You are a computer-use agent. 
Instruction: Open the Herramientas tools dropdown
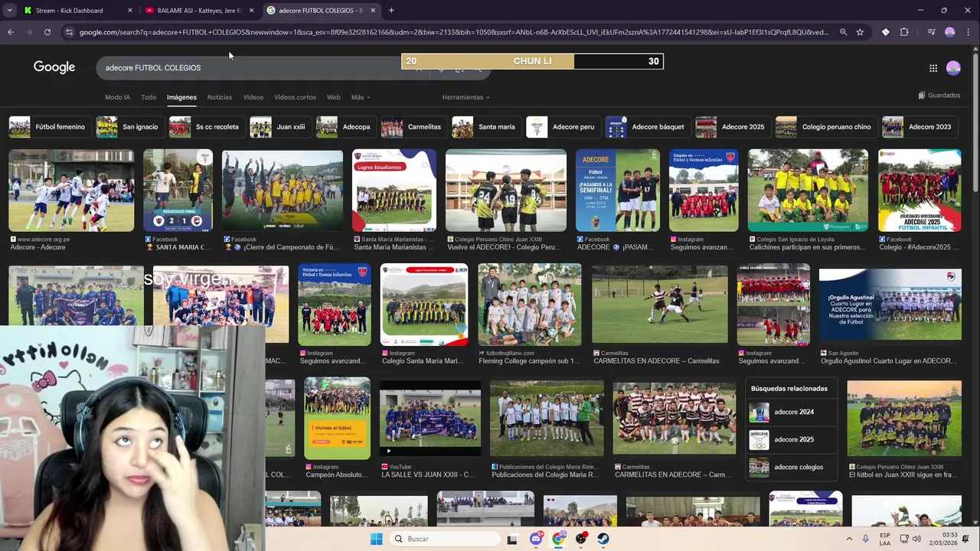point(465,97)
